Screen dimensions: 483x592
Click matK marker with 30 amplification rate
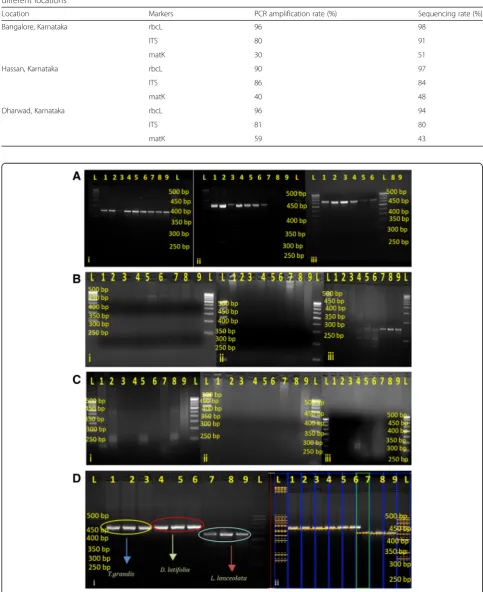coord(157,55)
